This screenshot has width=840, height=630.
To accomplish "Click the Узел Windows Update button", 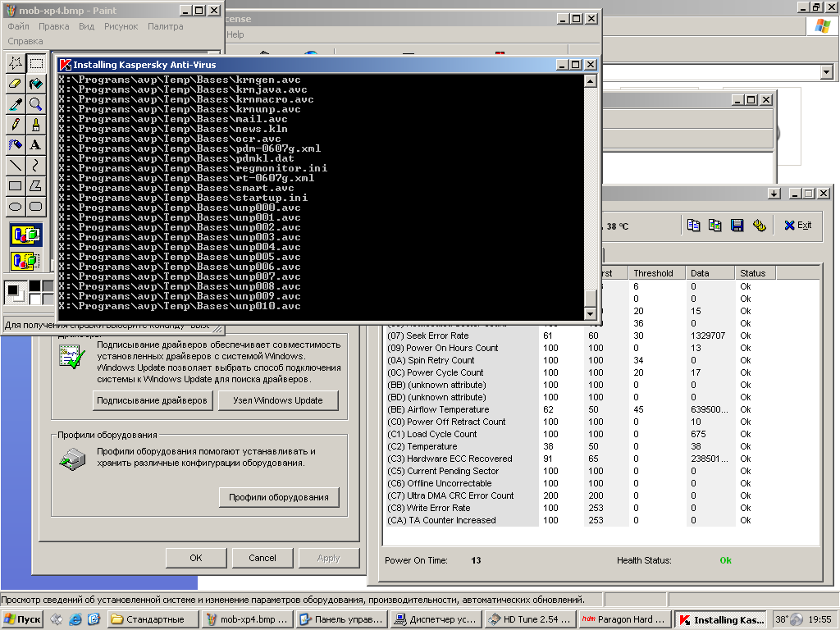I will click(x=278, y=400).
